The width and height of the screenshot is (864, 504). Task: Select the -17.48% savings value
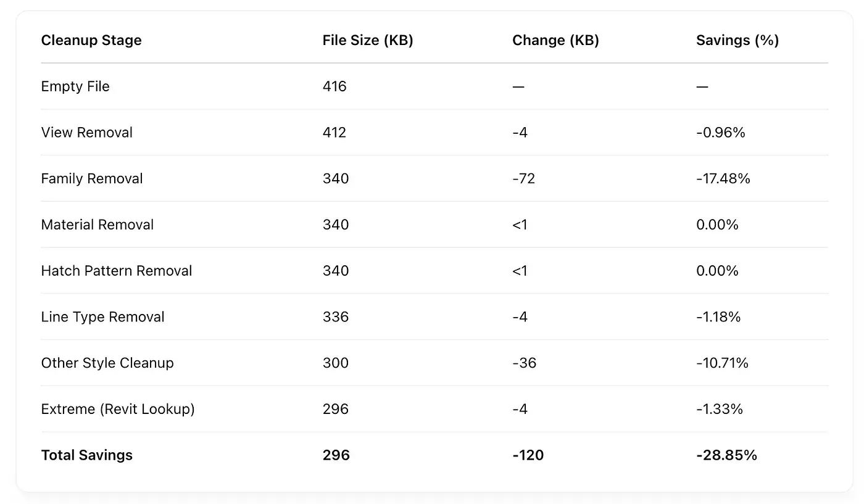click(x=723, y=179)
